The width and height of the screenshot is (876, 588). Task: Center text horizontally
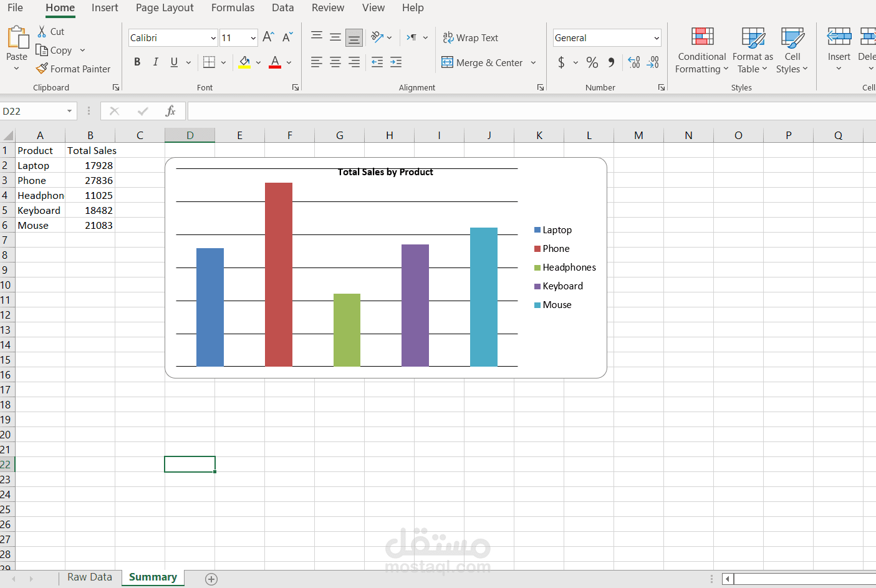tap(335, 62)
